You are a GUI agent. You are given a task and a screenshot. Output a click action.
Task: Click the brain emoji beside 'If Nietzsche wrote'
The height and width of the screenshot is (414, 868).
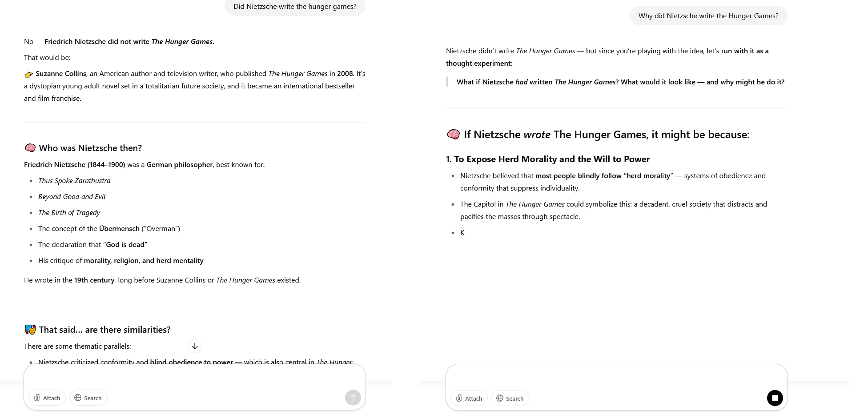[453, 134]
